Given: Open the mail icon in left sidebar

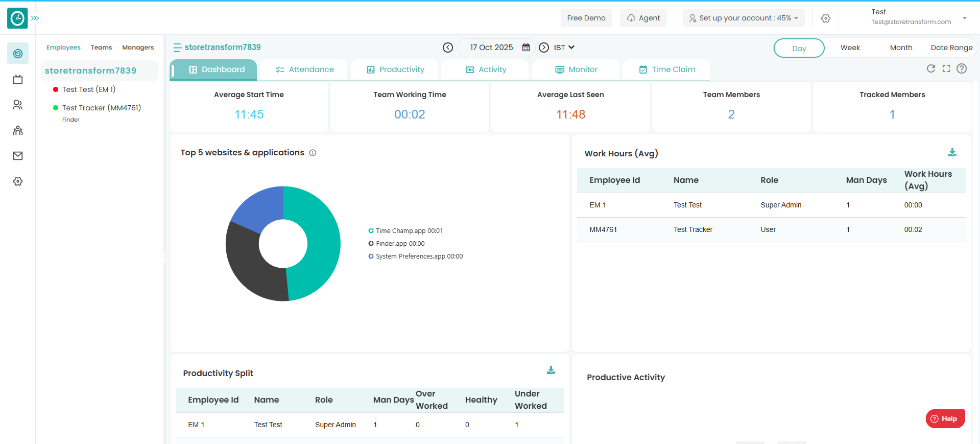Looking at the screenshot, I should pos(18,156).
